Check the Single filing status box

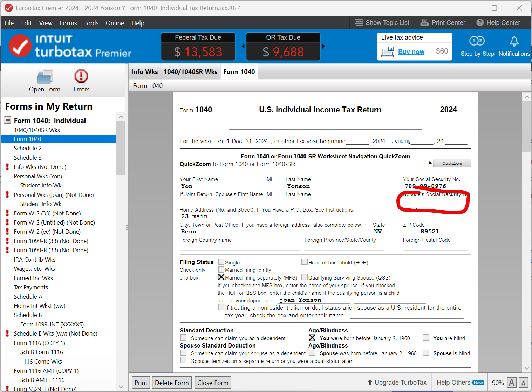pyautogui.click(x=221, y=262)
